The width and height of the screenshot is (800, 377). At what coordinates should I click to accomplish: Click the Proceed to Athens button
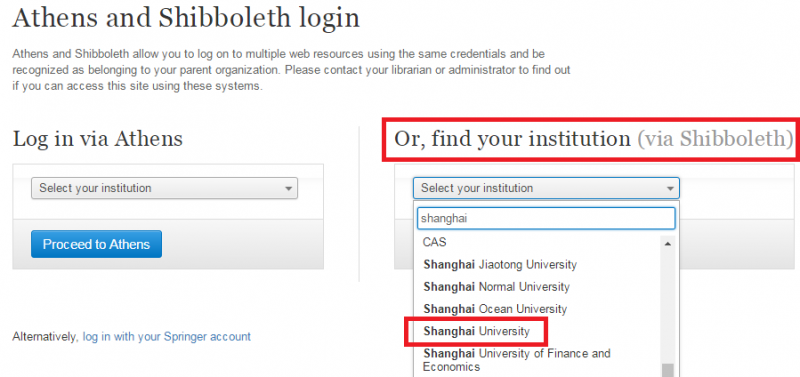(96, 244)
